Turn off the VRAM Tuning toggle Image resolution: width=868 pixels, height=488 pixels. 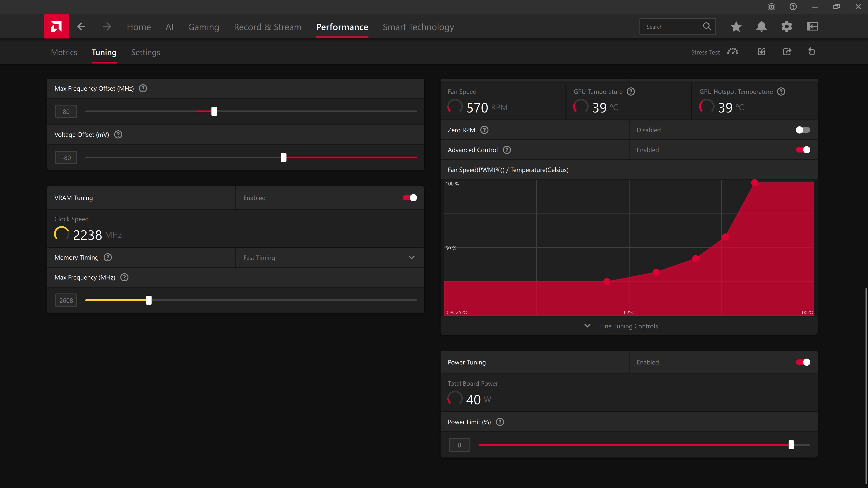(x=409, y=198)
